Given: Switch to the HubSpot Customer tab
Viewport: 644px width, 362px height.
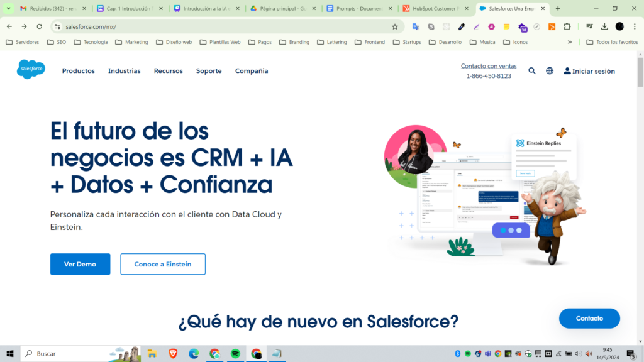Looking at the screenshot, I should [435, 9].
